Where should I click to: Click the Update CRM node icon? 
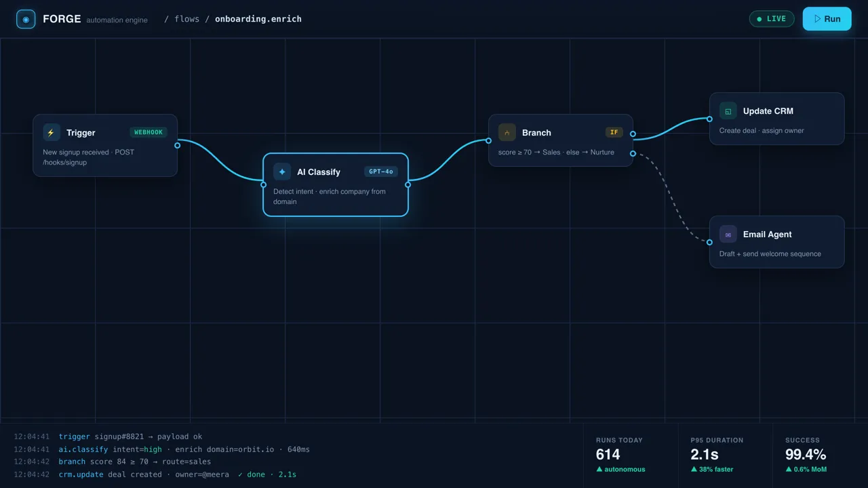pyautogui.click(x=728, y=111)
